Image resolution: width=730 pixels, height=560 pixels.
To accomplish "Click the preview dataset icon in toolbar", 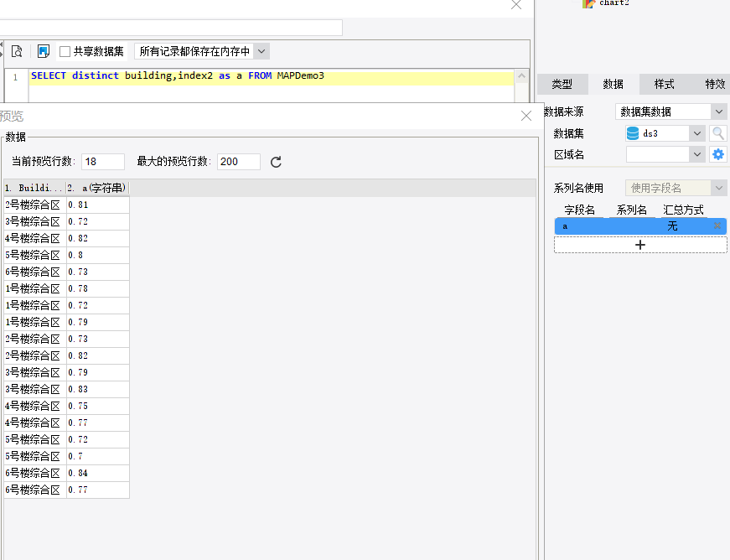I will click(x=17, y=51).
